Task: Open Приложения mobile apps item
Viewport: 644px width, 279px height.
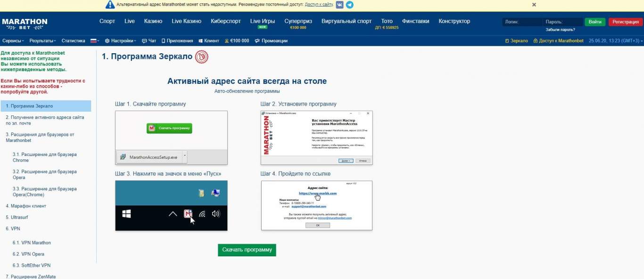Action: (177, 41)
